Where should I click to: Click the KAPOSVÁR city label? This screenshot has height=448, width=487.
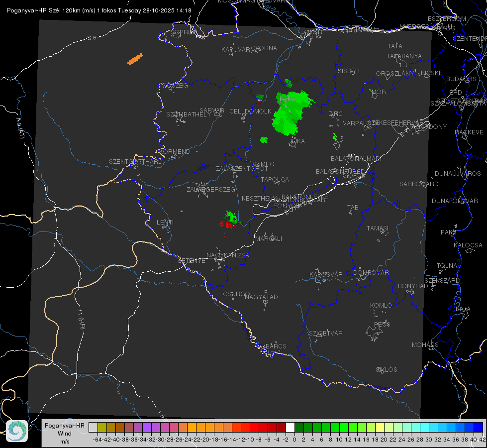coord(326,274)
